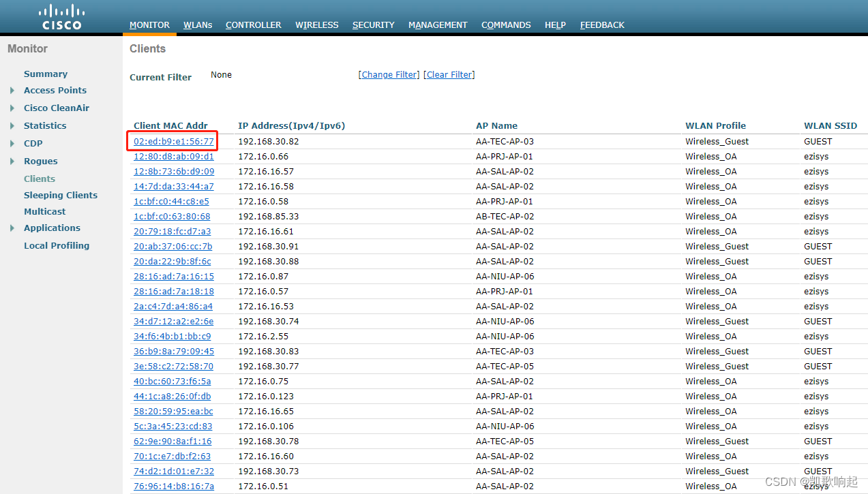Screen dimensions: 868x494
Task: Open client 02:ed:b9:e1:56:77 details
Action: [x=174, y=142]
